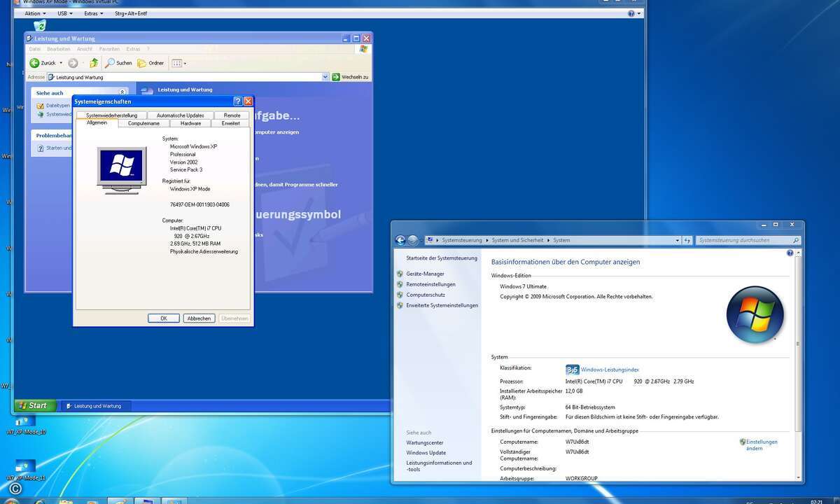Image resolution: width=840 pixels, height=504 pixels.
Task: Click W7_XP-Mode_10 desktop icon
Action: pos(26,426)
